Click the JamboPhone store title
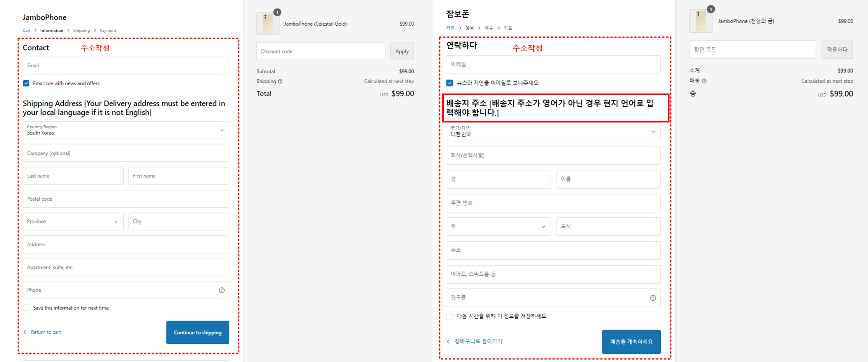Screen dimensions: 868x362 click(45, 17)
